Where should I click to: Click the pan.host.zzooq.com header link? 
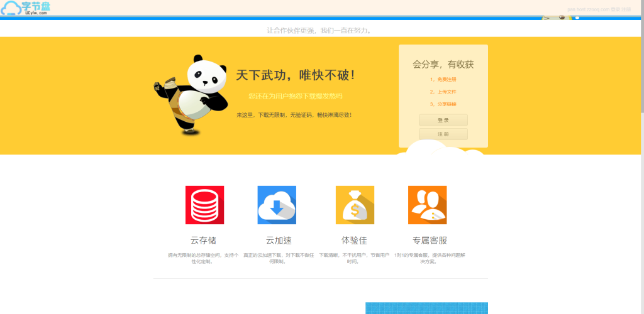[588, 9]
